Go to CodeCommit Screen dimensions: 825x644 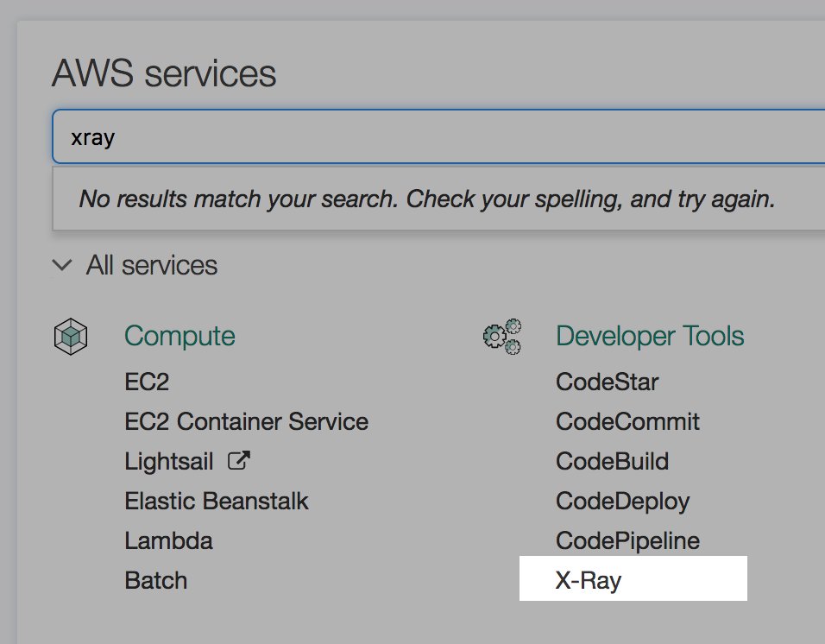(x=627, y=421)
